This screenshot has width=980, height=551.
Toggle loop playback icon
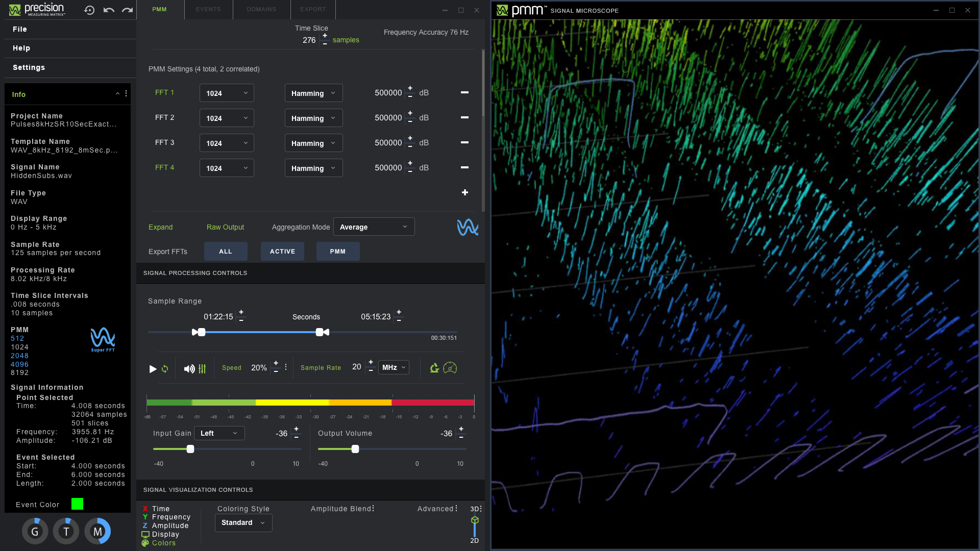(165, 368)
